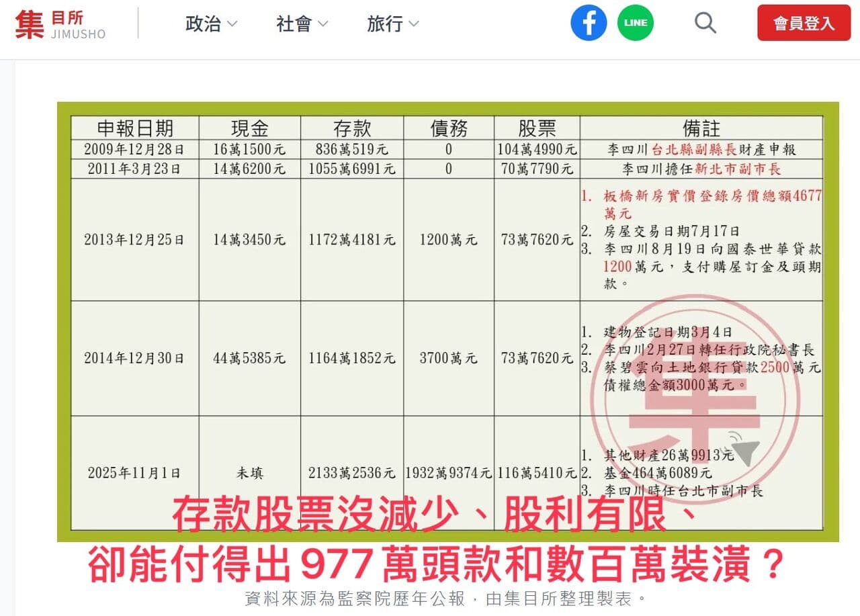Screen dimensions: 860x616
Task: Click the 會員登入 login button
Action: click(x=804, y=23)
